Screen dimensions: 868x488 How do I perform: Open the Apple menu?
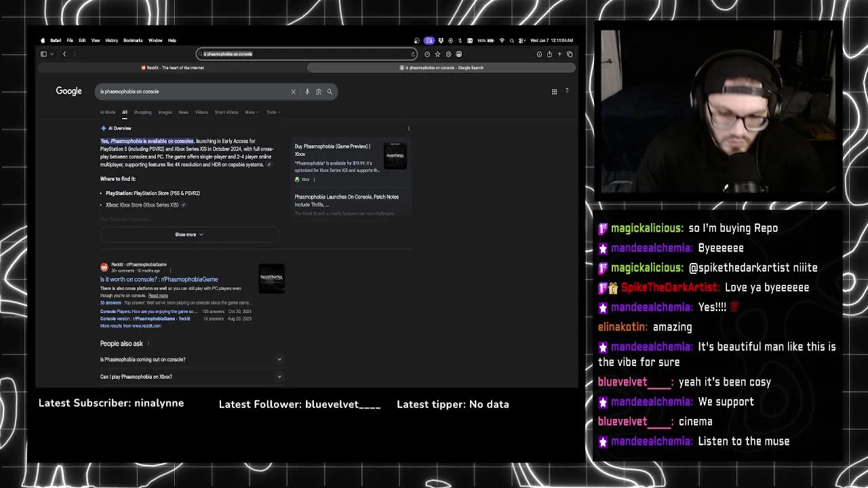click(x=43, y=41)
